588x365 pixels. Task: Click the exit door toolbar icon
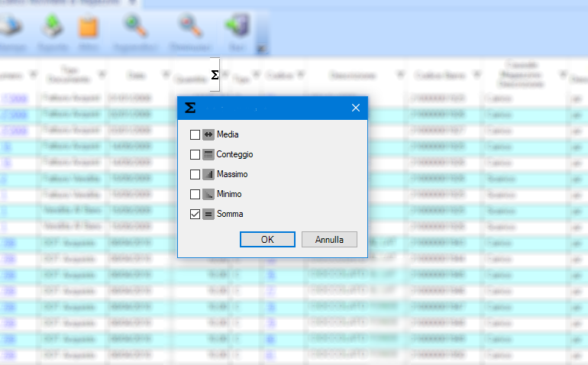(x=234, y=28)
